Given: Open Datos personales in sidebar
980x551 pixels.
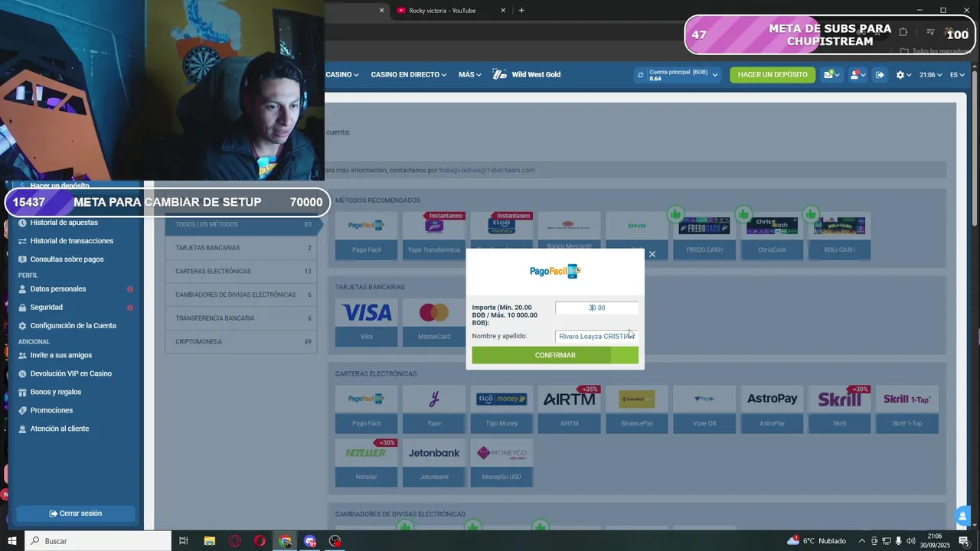Looking at the screenshot, I should (x=58, y=289).
